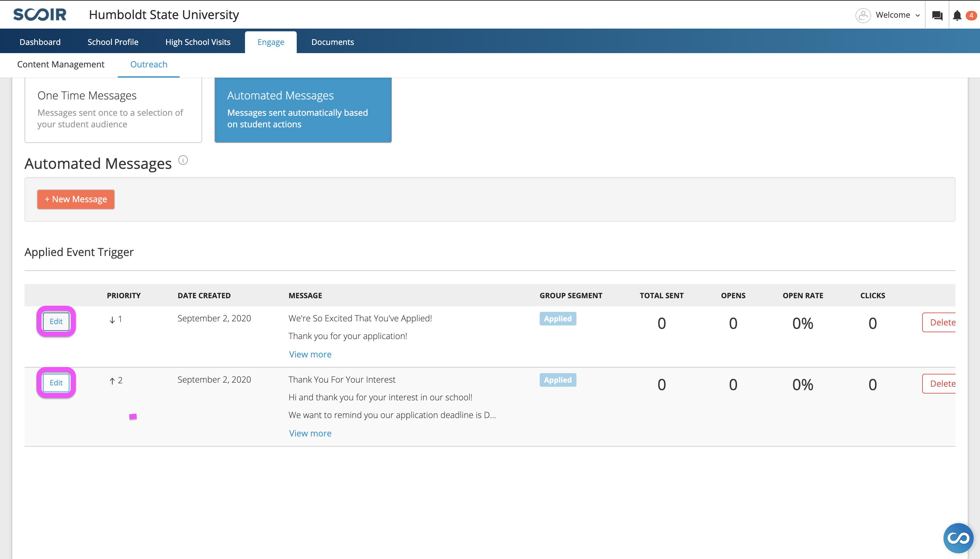
Task: Click the SCOIR logo
Action: tap(40, 15)
